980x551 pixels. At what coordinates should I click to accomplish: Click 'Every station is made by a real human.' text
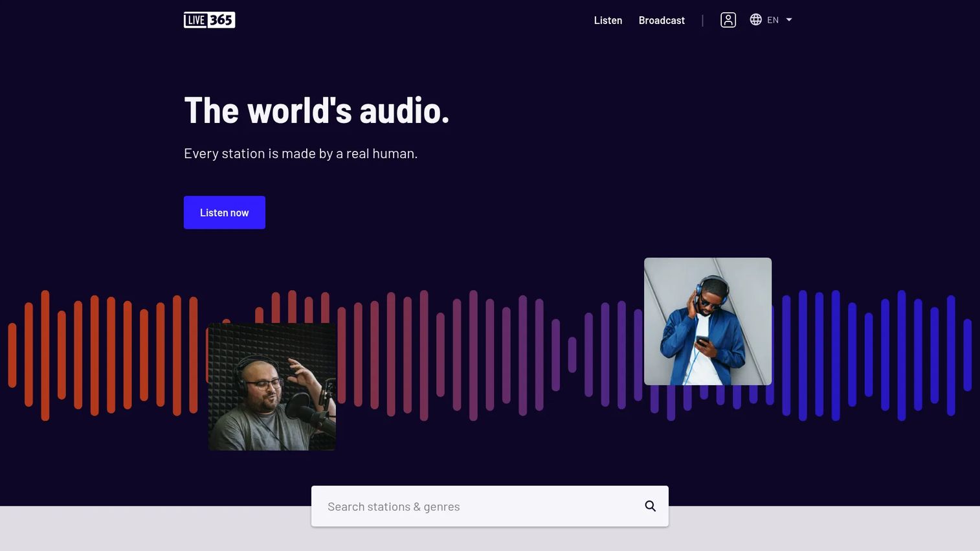[301, 153]
